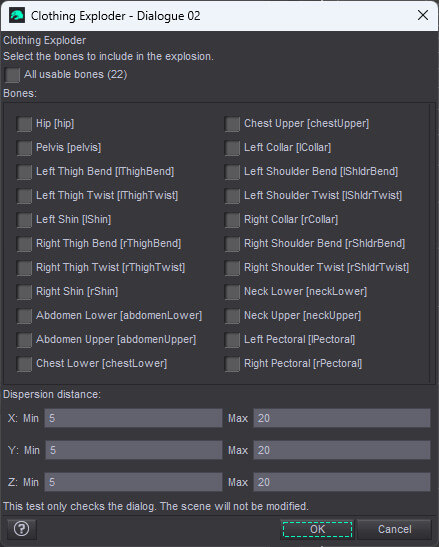Click the help question mark icon
The height and width of the screenshot is (547, 439).
pos(22,529)
